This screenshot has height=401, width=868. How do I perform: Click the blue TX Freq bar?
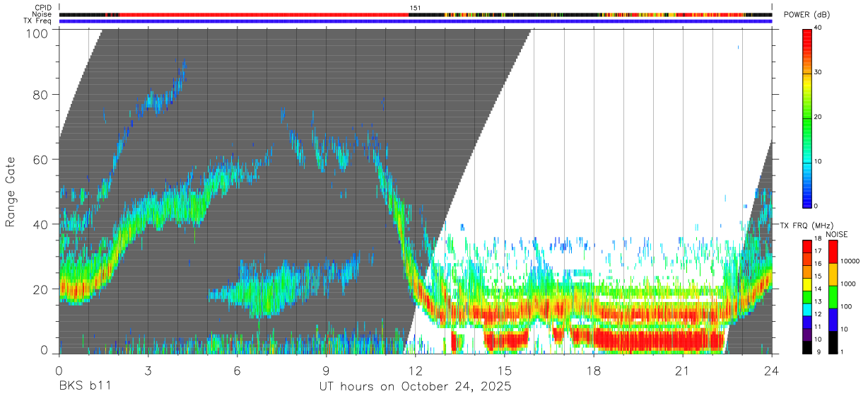(415, 21)
